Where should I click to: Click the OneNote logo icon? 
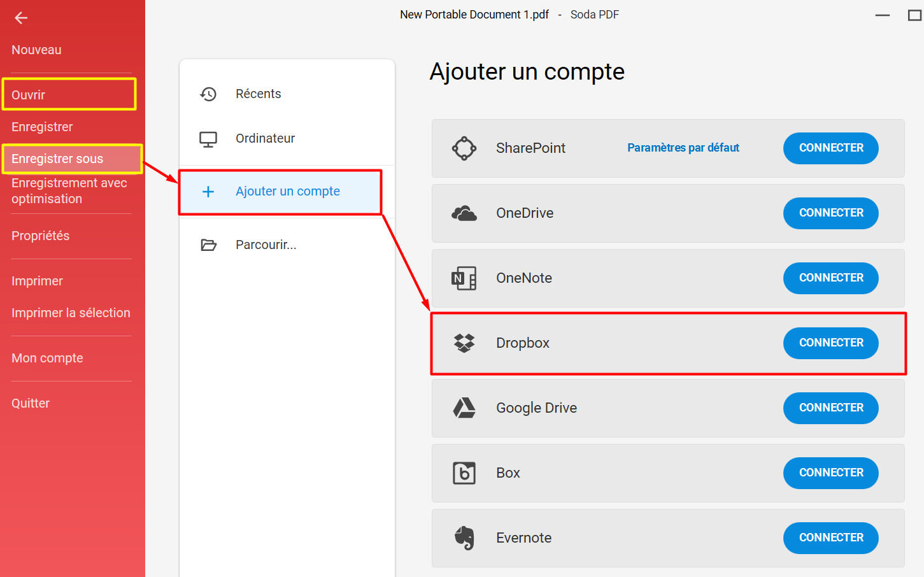pyautogui.click(x=464, y=278)
